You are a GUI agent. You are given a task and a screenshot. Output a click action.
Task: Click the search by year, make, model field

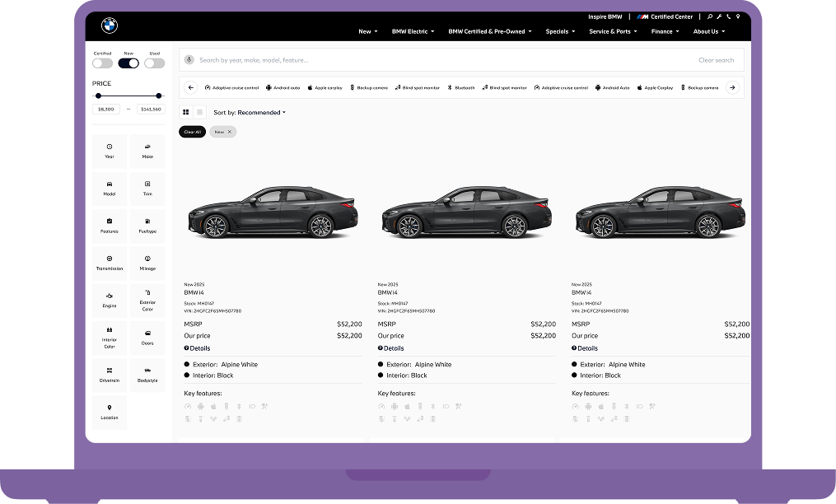[461, 60]
